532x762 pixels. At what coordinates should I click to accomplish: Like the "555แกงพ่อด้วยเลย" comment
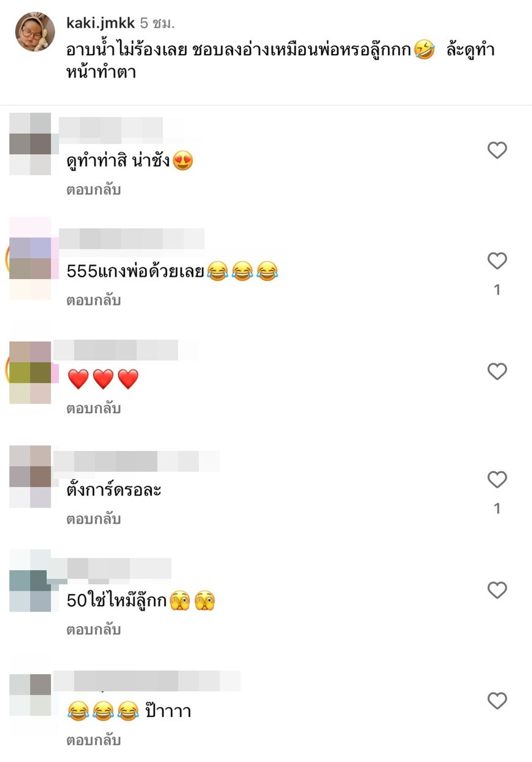pyautogui.click(x=497, y=261)
